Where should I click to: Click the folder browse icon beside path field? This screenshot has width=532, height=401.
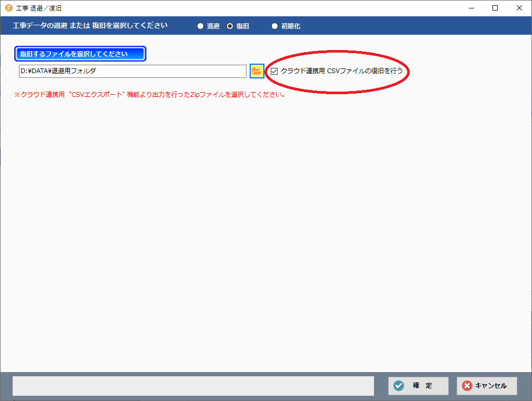tap(257, 71)
